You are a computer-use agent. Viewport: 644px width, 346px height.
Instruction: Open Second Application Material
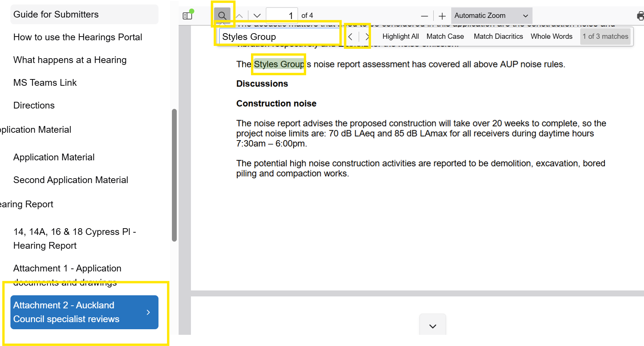[x=70, y=180]
